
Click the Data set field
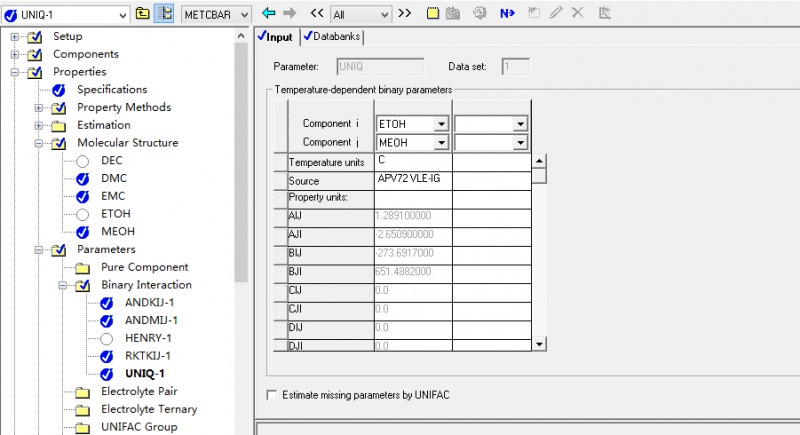point(516,66)
